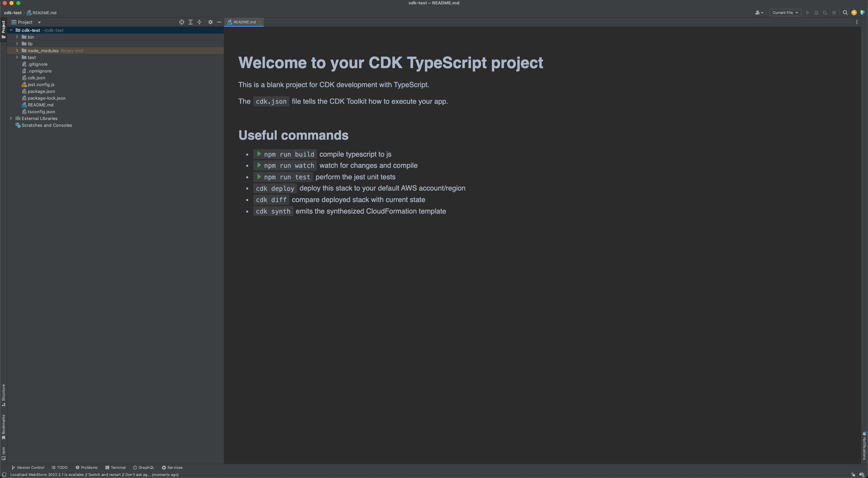
Task: Click Switch and restart in status bar
Action: (104, 475)
